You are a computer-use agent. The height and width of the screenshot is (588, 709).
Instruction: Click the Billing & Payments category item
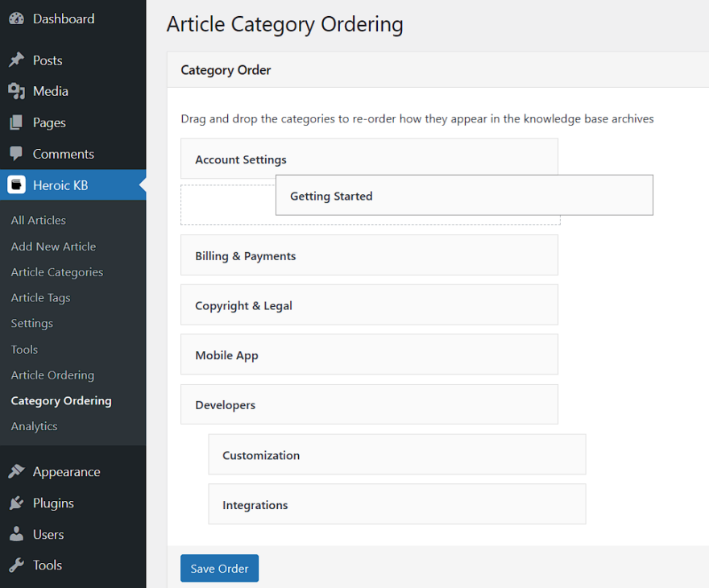(x=369, y=255)
